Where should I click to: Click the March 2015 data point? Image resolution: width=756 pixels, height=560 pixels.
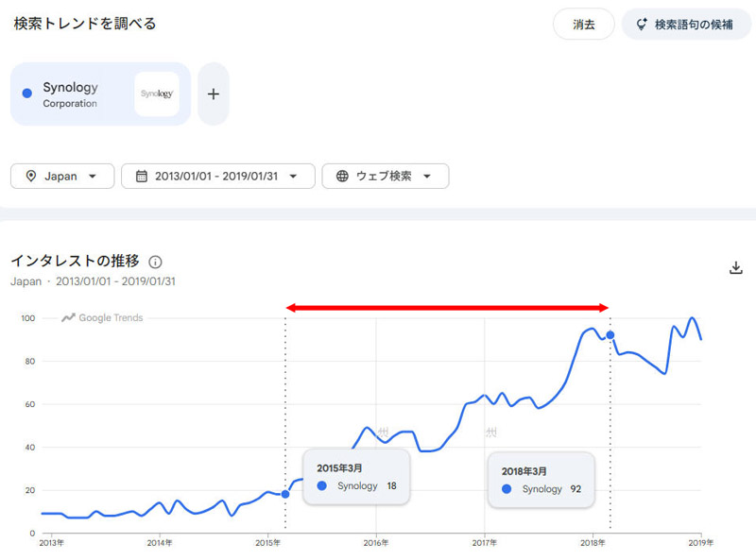pyautogui.click(x=285, y=494)
